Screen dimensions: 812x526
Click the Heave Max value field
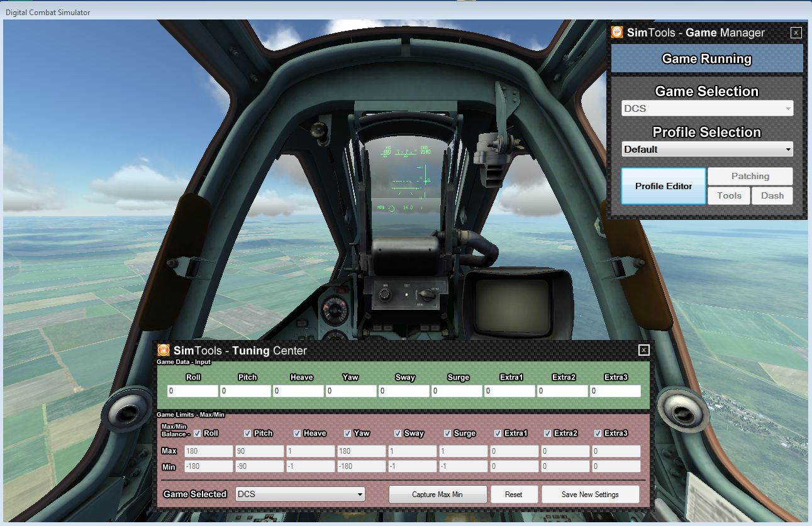tap(310, 451)
